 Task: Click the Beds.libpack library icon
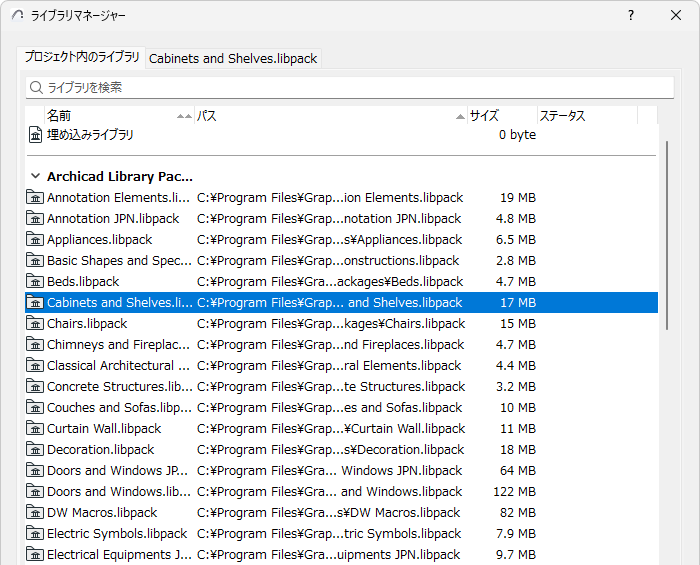[35, 281]
